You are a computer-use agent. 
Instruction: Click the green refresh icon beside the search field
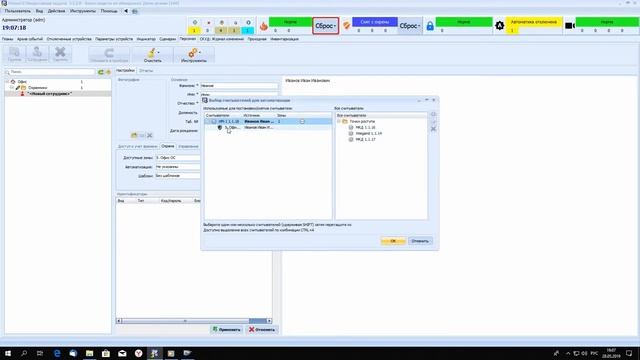coord(100,72)
